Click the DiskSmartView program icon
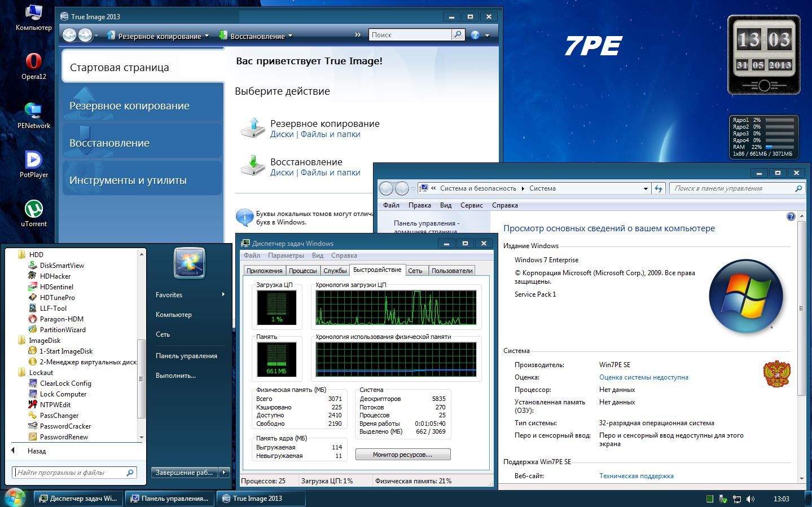 pyautogui.click(x=33, y=265)
